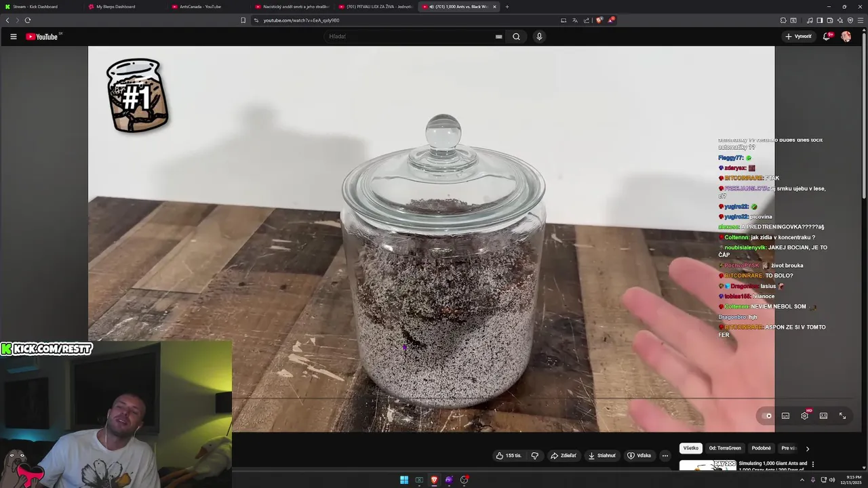Viewport: 868px width, 488px height.
Task: Toggle the video autoplay switch
Action: point(767,416)
